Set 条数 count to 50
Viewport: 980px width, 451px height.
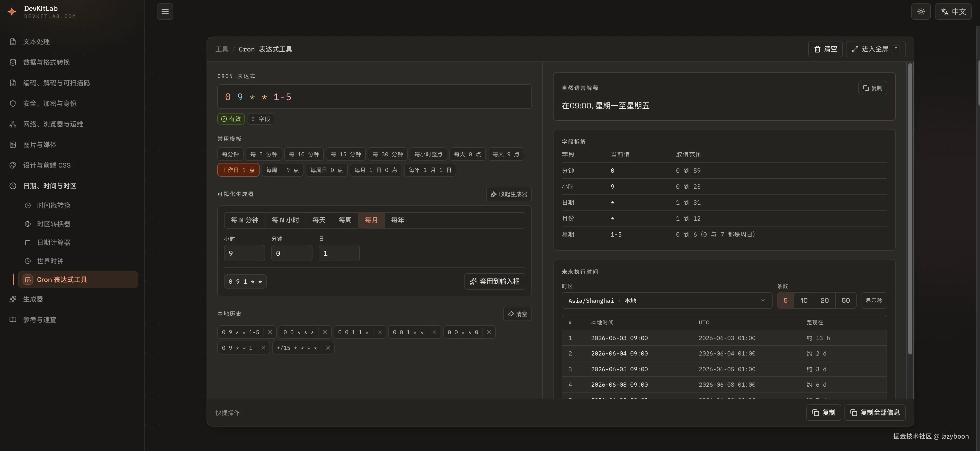pos(846,300)
